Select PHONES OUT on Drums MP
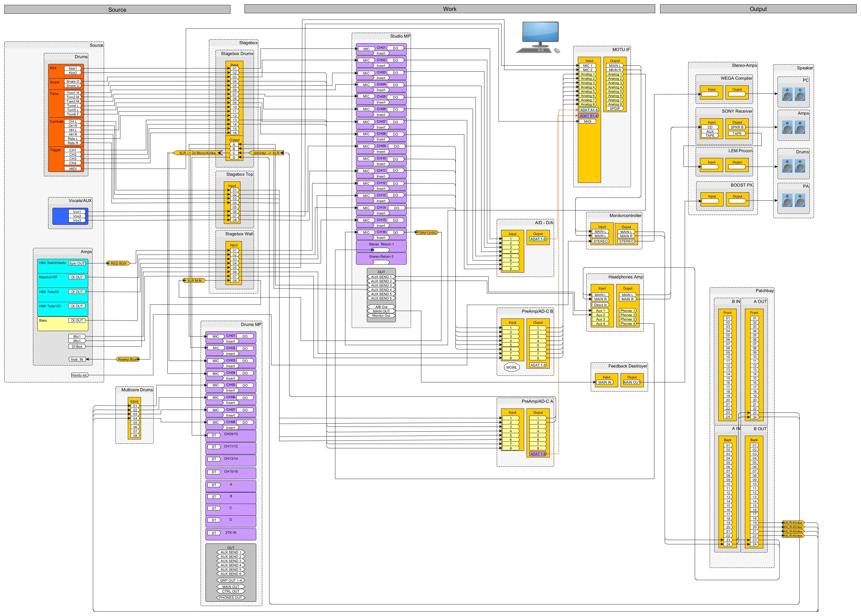The height and width of the screenshot is (616, 861). pos(231,598)
